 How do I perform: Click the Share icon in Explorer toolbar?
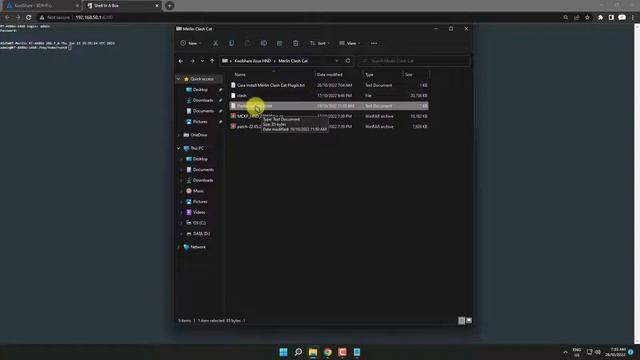tap(280, 43)
